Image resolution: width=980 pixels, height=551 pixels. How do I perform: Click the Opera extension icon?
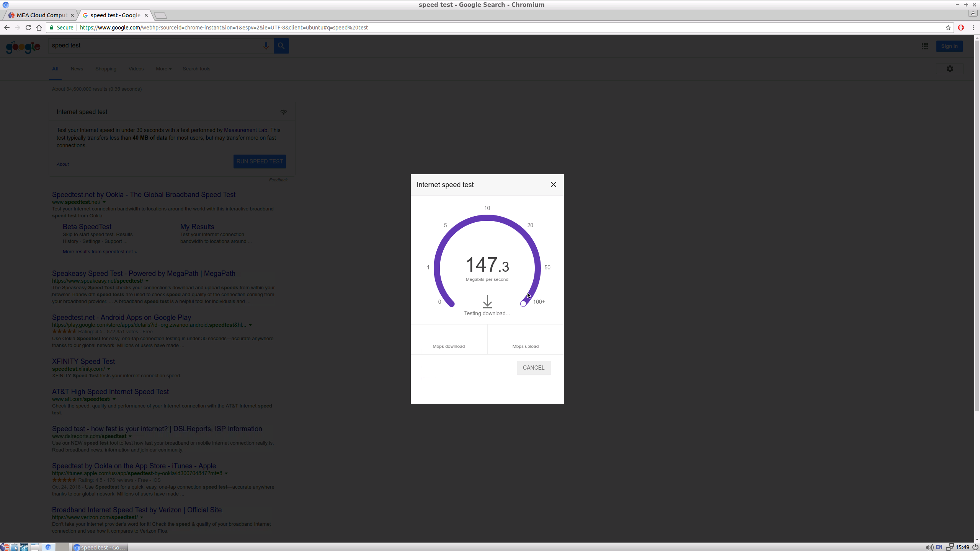pos(960,28)
